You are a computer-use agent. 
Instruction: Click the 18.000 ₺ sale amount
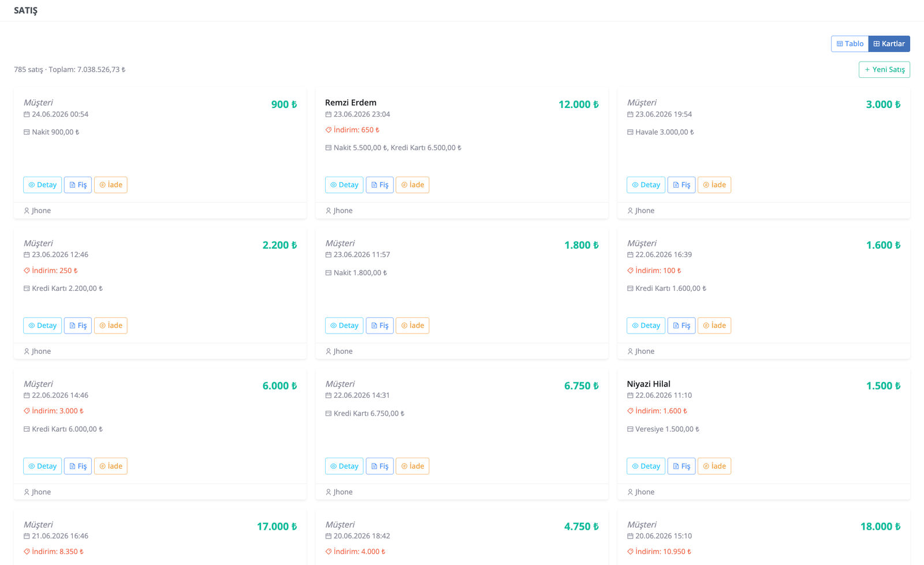click(x=881, y=527)
